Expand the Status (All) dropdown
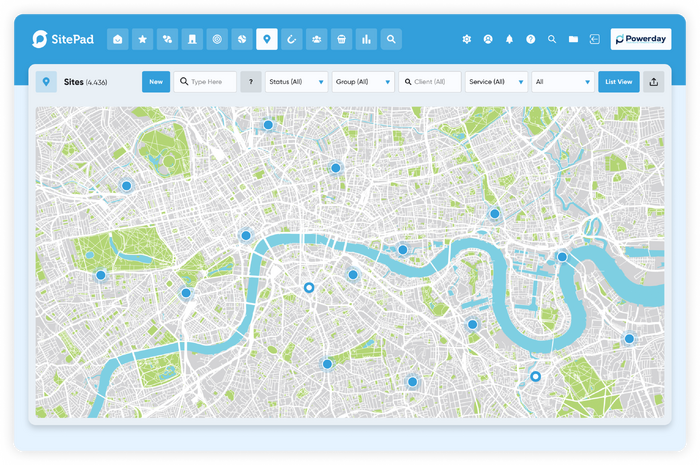700x465 pixels. pos(296,82)
